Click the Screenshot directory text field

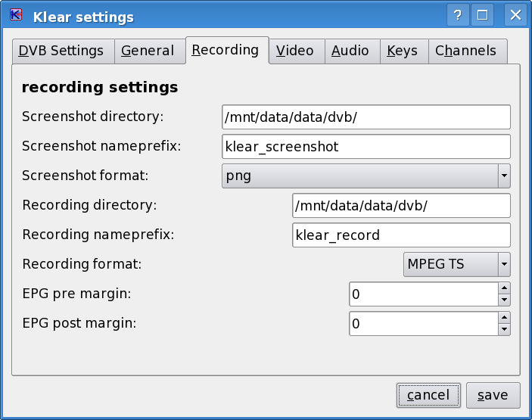point(366,117)
